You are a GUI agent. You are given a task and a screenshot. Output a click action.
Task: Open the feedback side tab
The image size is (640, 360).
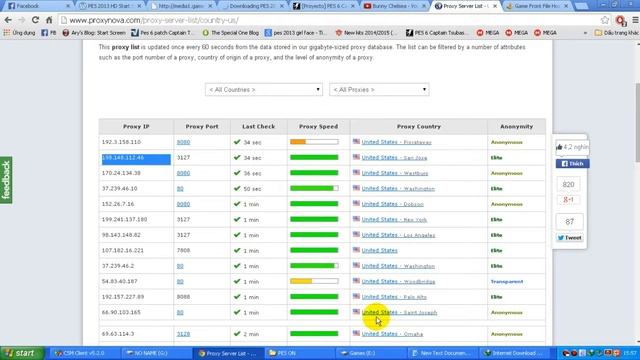(6, 180)
